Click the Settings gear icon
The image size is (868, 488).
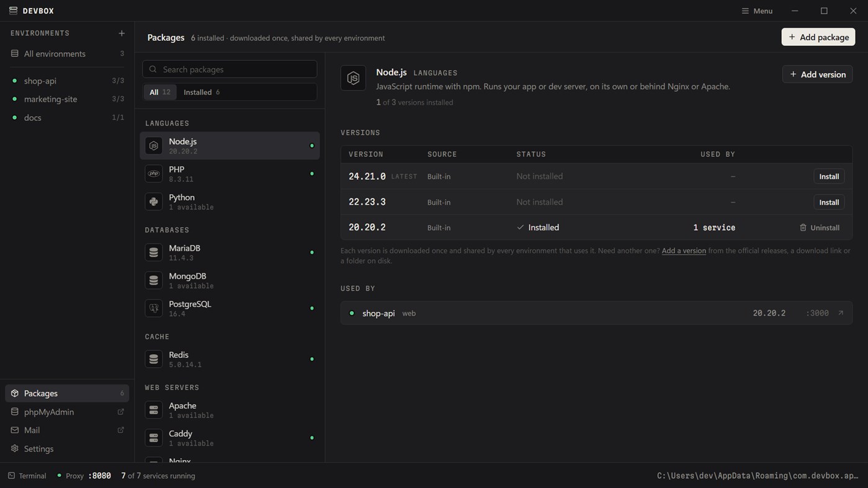(15, 448)
